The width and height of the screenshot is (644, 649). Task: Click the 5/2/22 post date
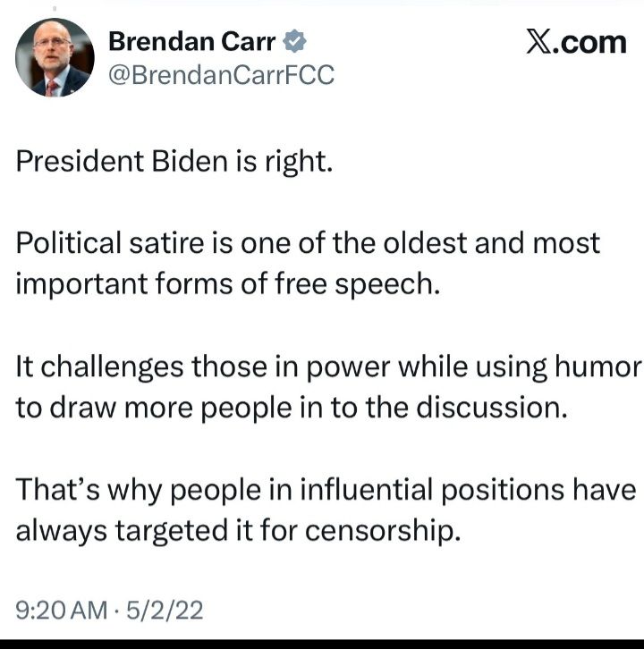[165, 610]
